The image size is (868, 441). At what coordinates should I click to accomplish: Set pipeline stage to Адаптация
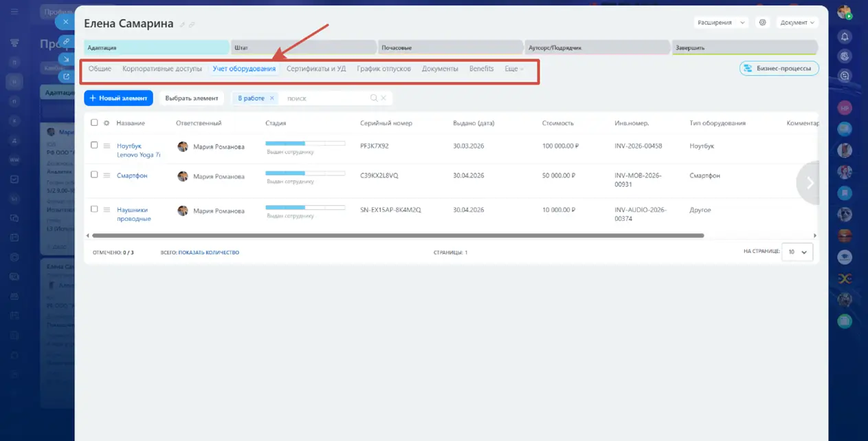[157, 47]
